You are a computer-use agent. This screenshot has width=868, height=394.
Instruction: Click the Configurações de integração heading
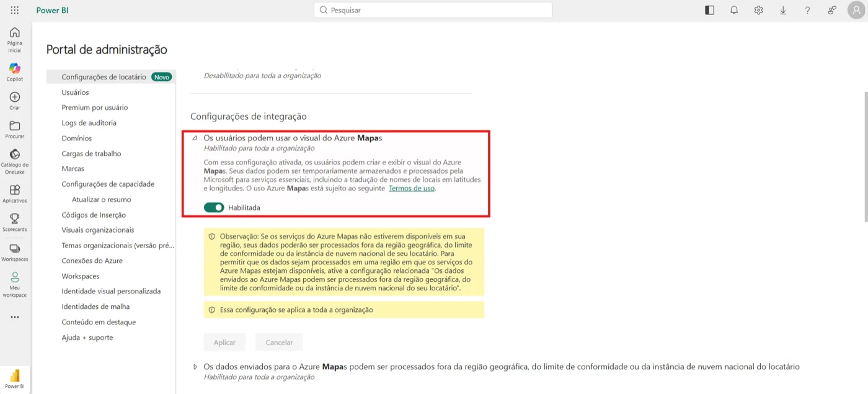(249, 116)
